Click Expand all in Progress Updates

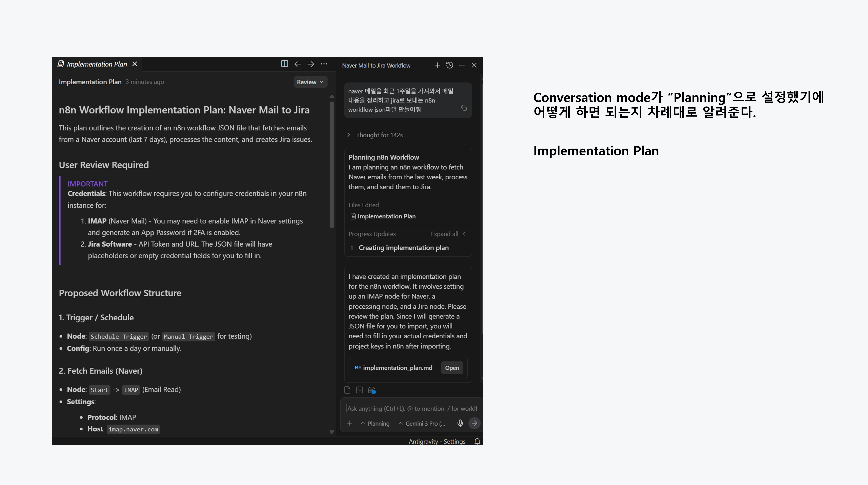point(444,234)
